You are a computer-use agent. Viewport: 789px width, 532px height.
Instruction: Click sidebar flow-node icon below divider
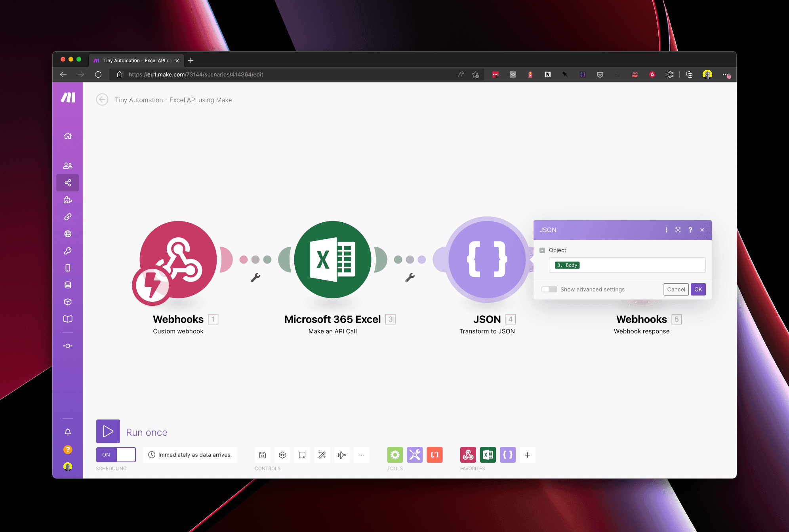tap(68, 346)
